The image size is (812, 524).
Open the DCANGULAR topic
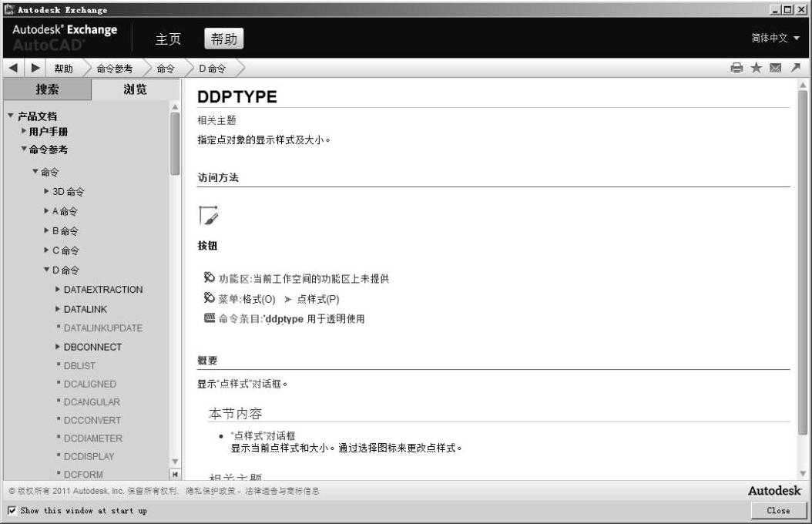point(92,401)
